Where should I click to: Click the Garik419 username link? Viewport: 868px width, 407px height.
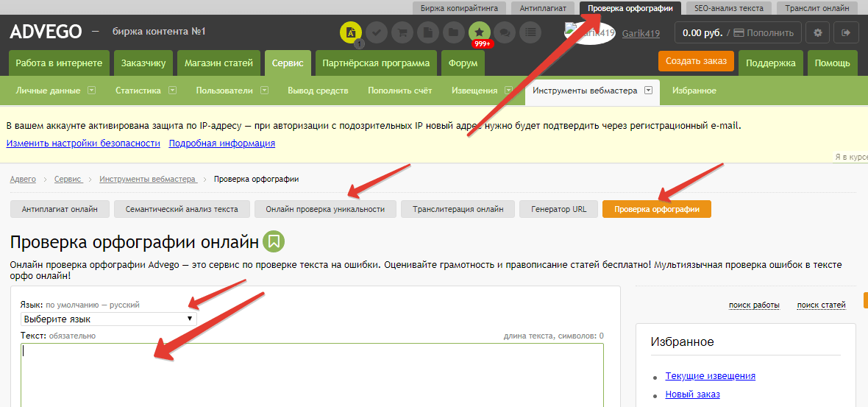(641, 33)
